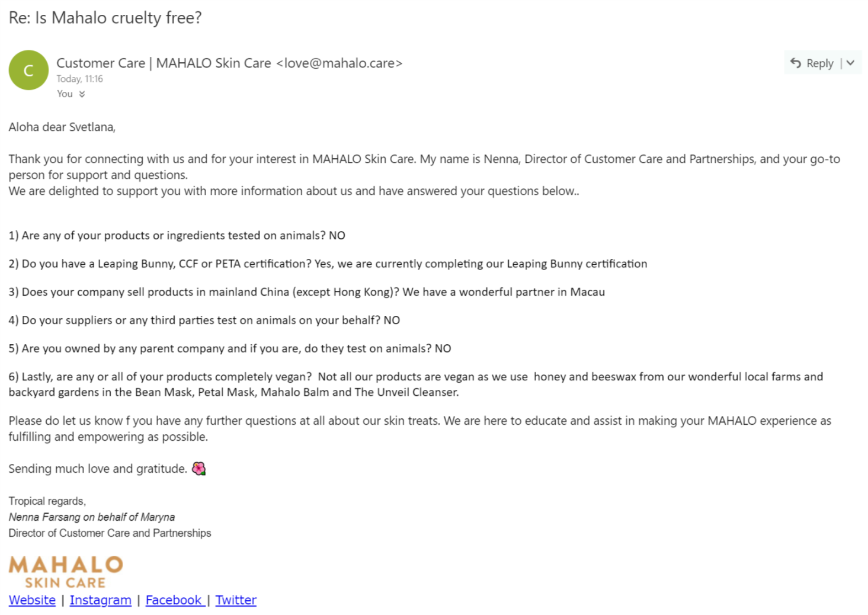Click the Leaping Bunny certification question line
Viewport: 868px width, 615px height.
click(x=328, y=264)
